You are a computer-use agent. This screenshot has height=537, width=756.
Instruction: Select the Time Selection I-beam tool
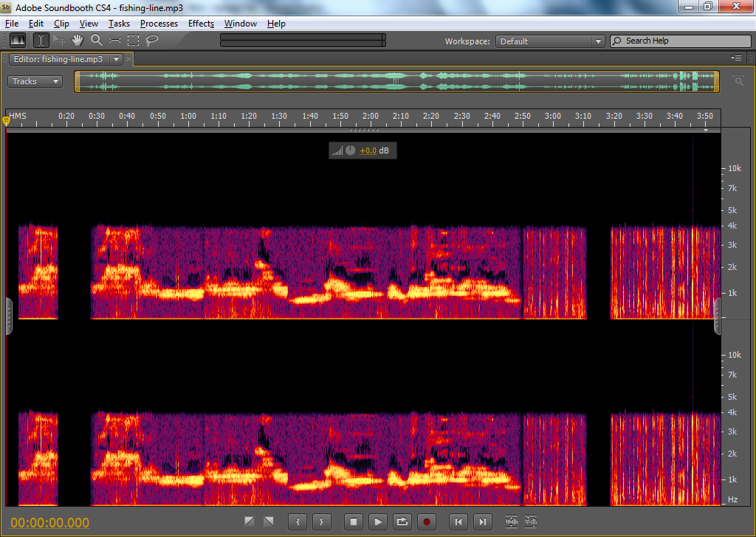[x=40, y=41]
